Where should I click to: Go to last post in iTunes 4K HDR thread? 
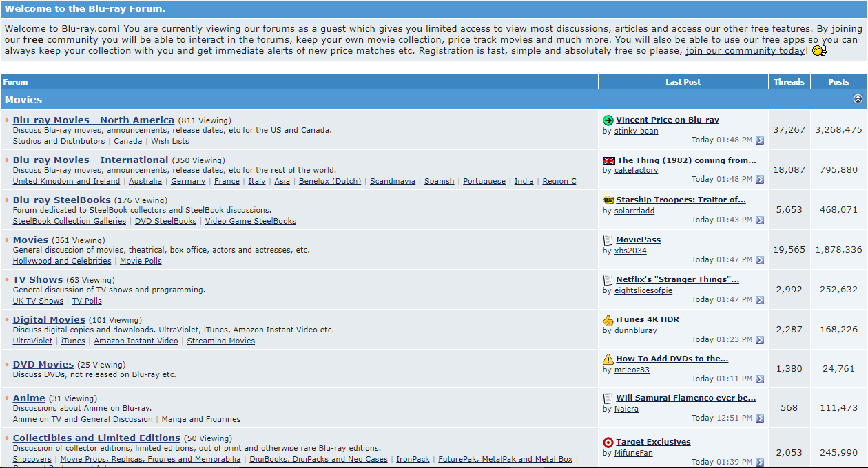(x=760, y=340)
